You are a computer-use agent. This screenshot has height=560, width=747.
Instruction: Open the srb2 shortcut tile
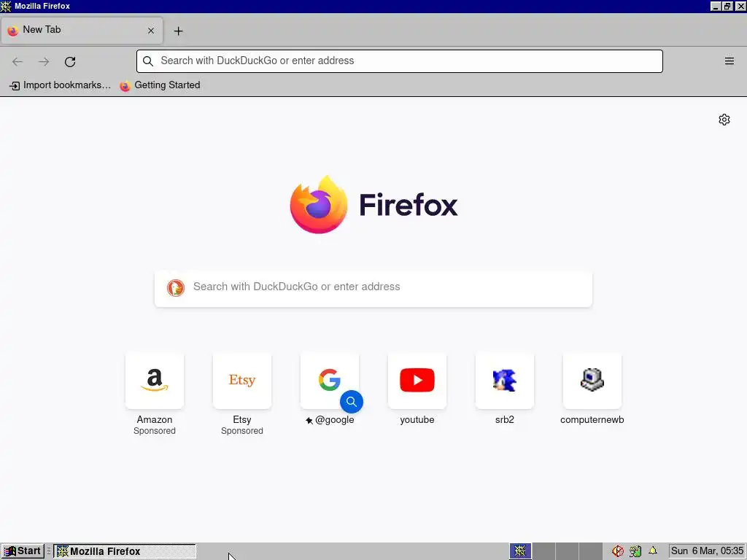(505, 381)
